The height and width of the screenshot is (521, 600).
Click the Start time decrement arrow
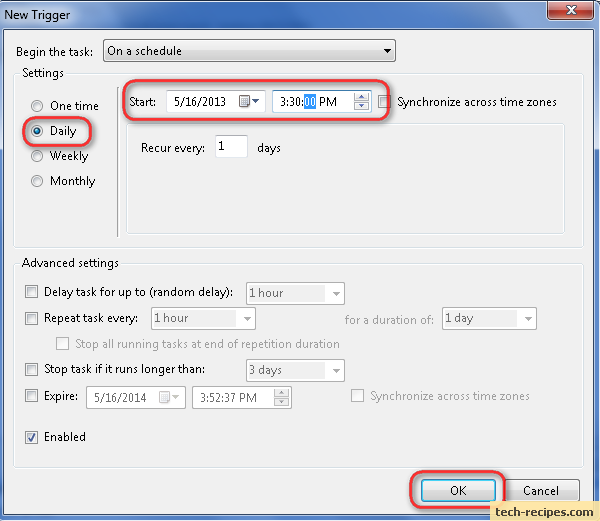tap(361, 106)
